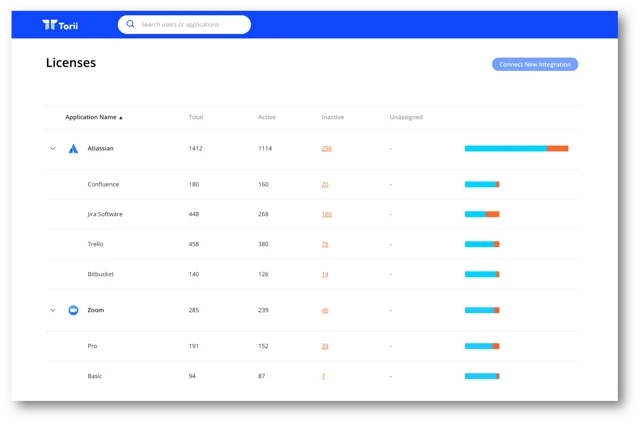640x423 pixels.
Task: Click the Torii logo
Action: pyautogui.click(x=60, y=25)
